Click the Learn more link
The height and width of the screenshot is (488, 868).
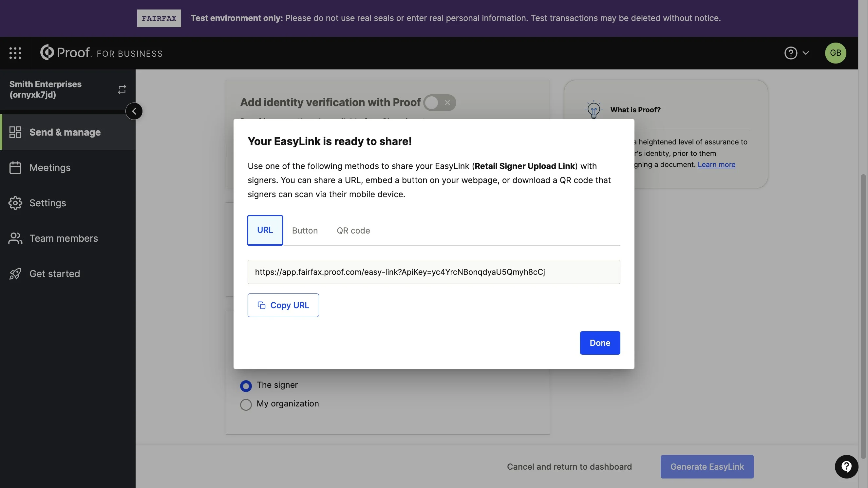click(716, 164)
